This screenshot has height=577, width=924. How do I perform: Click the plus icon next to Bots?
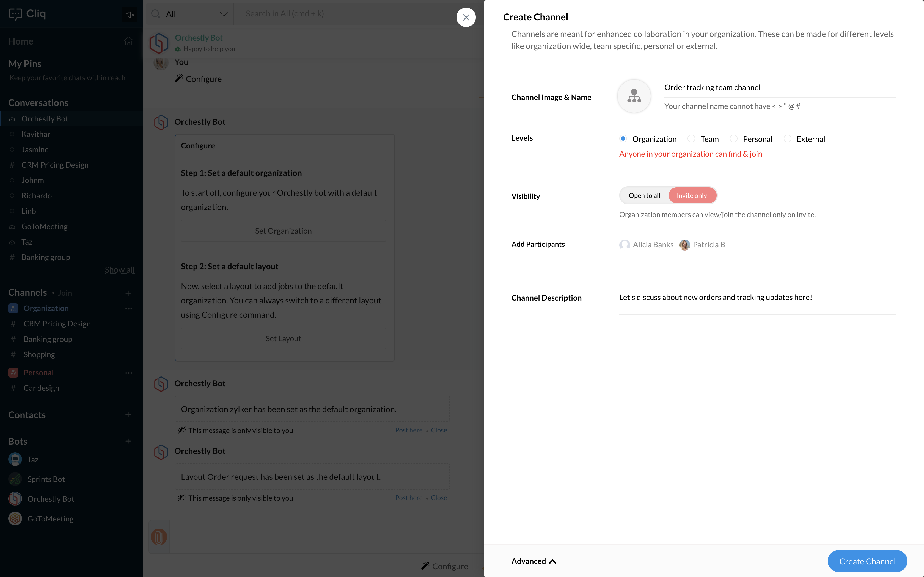pyautogui.click(x=128, y=441)
